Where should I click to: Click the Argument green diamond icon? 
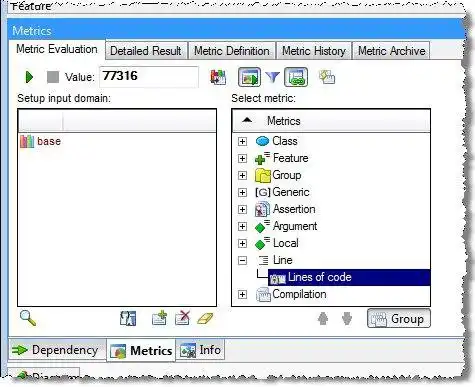[262, 226]
